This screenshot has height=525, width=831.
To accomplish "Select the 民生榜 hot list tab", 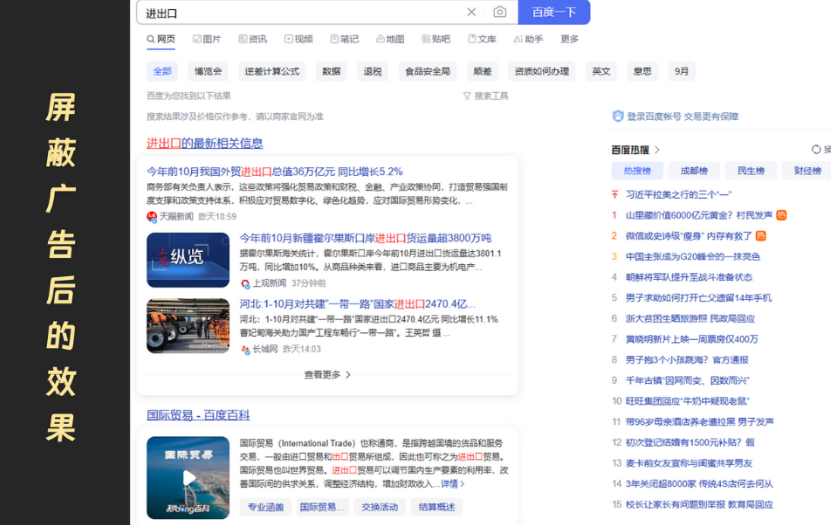I will (x=751, y=171).
